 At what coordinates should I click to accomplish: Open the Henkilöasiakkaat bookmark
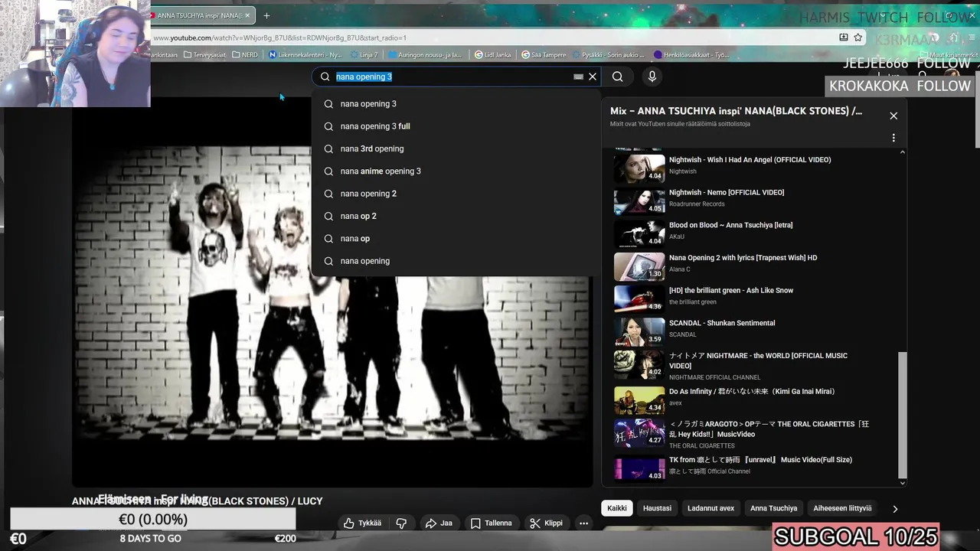pos(691,55)
